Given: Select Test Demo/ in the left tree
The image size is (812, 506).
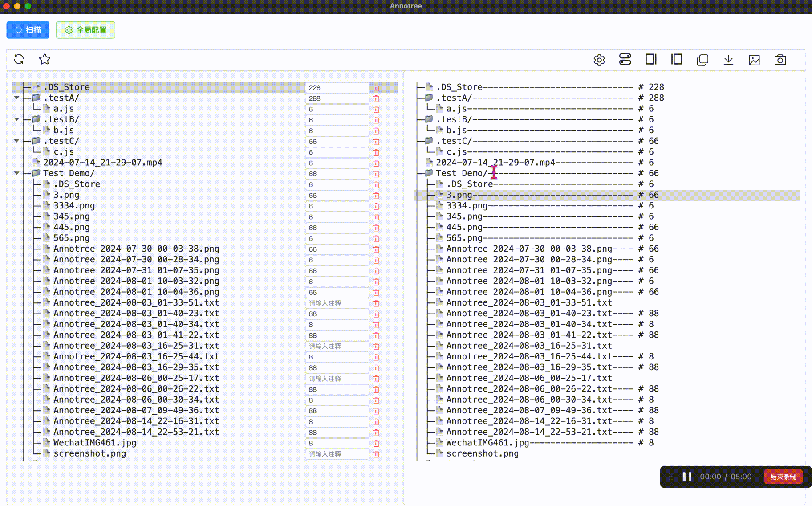Looking at the screenshot, I should [x=69, y=173].
